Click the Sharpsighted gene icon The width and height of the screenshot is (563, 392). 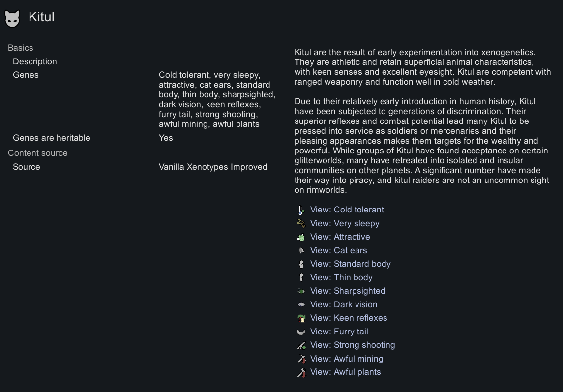[x=301, y=291]
